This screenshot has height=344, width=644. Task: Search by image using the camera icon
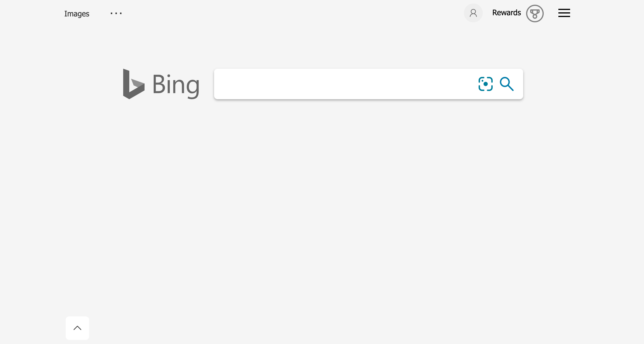pyautogui.click(x=485, y=84)
